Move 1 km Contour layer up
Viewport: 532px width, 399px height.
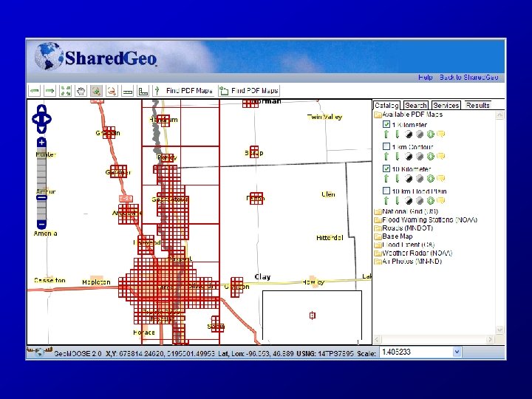coord(386,157)
